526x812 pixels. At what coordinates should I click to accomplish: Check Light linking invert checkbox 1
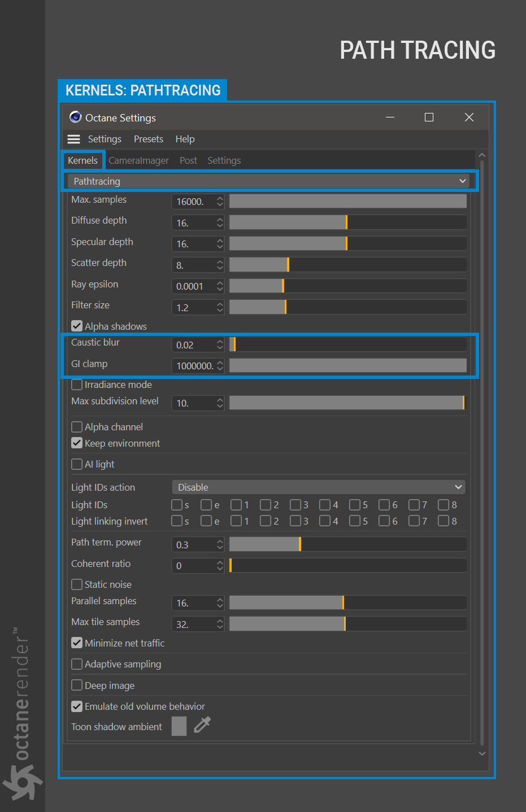tap(236, 521)
